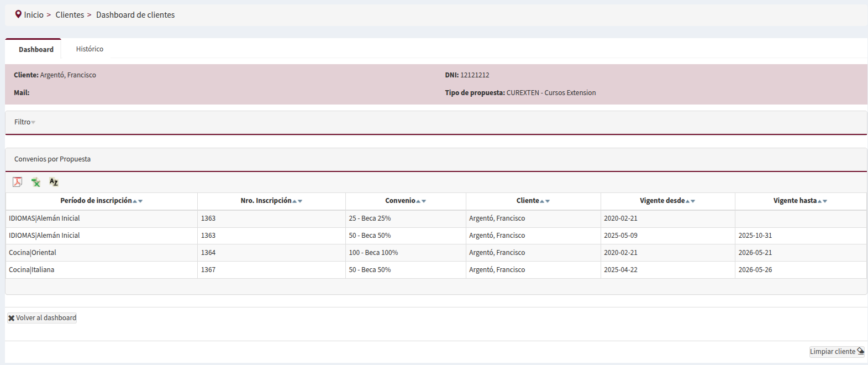Export the table to PDF

click(x=18, y=182)
